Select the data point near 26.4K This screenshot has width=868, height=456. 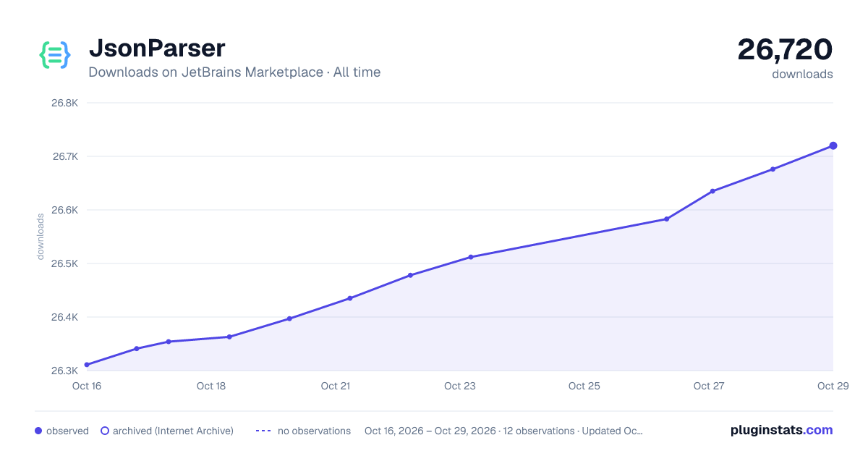coord(289,318)
